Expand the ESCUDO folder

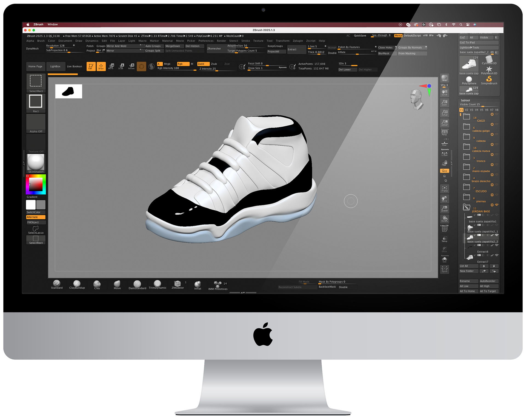[x=467, y=187]
